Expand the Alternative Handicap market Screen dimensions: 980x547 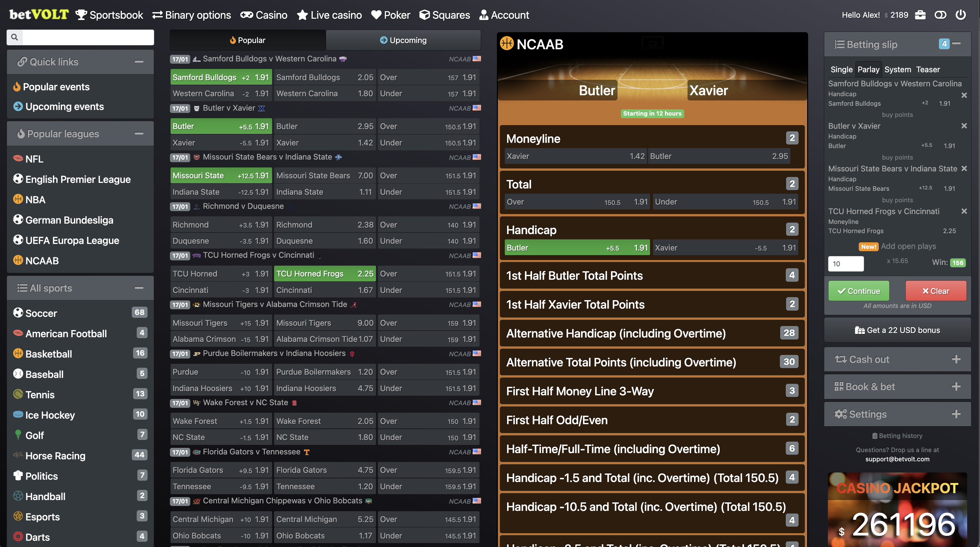click(652, 333)
